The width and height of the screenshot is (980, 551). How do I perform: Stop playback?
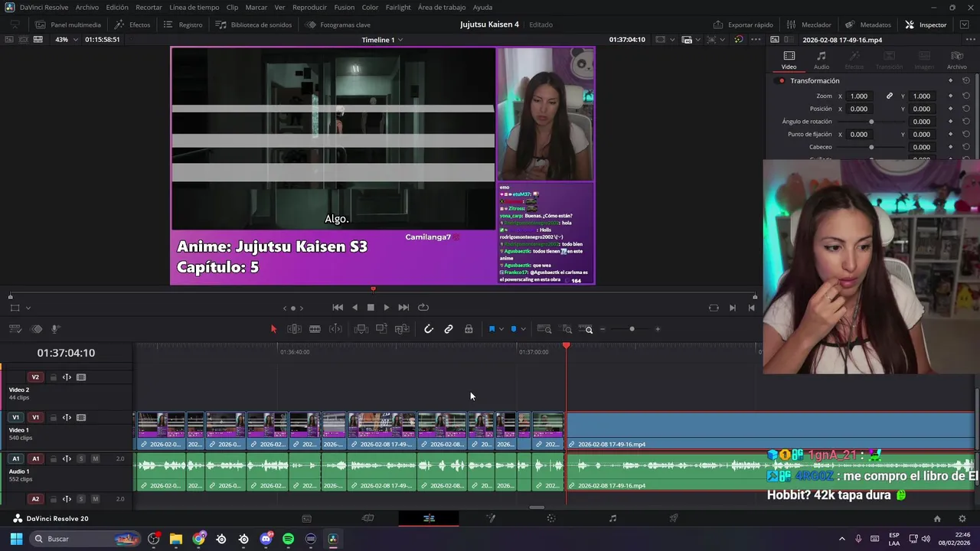(x=371, y=308)
